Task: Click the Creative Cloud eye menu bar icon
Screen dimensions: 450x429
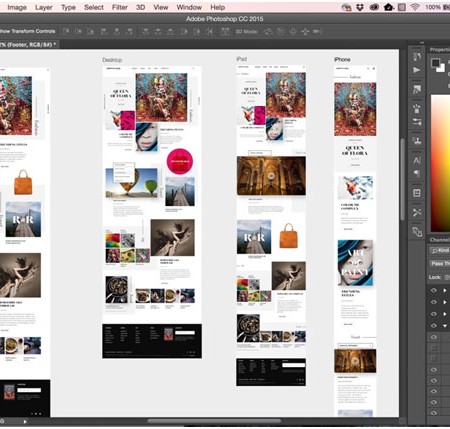Action: pyautogui.click(x=374, y=7)
